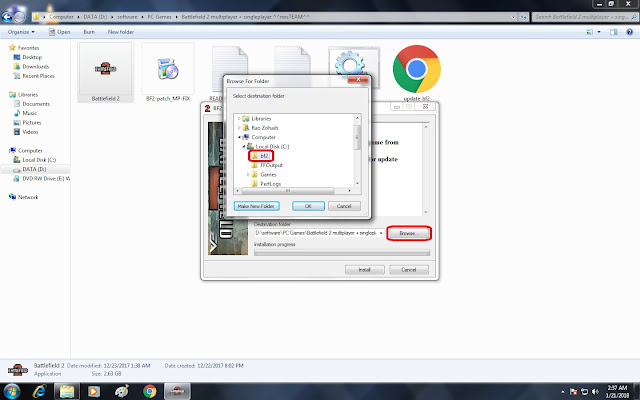Open the Organize menu in Explorer

[21, 32]
